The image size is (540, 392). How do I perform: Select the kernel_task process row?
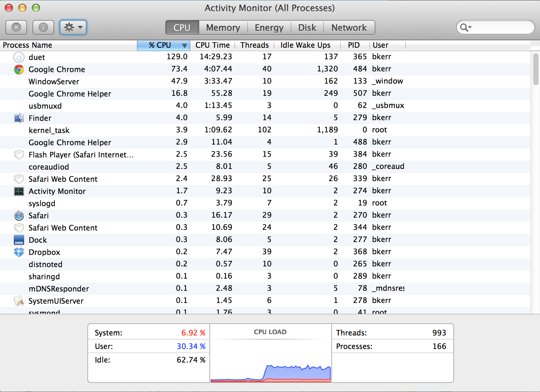(265, 130)
